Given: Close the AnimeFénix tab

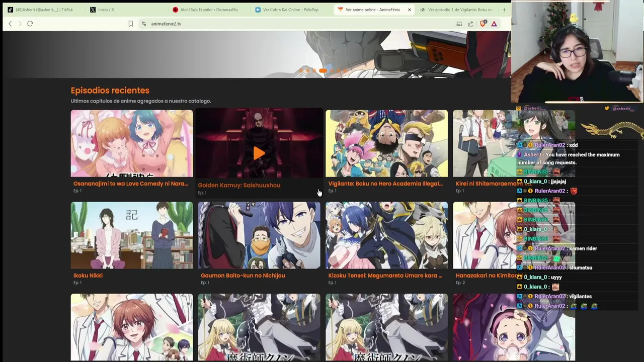Looking at the screenshot, I should point(409,10).
